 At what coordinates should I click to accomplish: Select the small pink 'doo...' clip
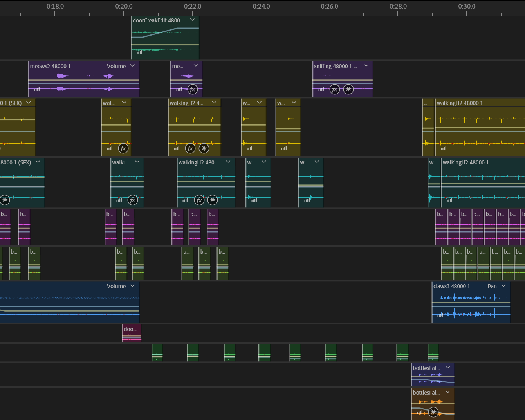(x=131, y=333)
